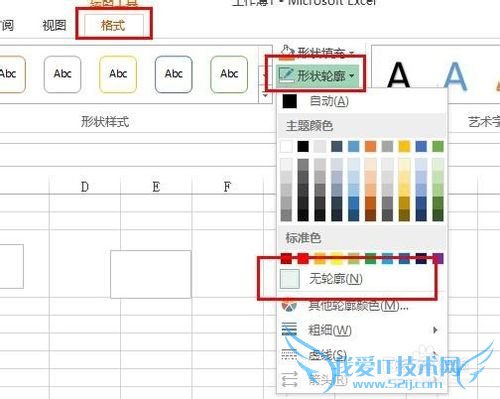Screen dimensions: 500x399
Task: Select column F header
Action: click(x=227, y=187)
